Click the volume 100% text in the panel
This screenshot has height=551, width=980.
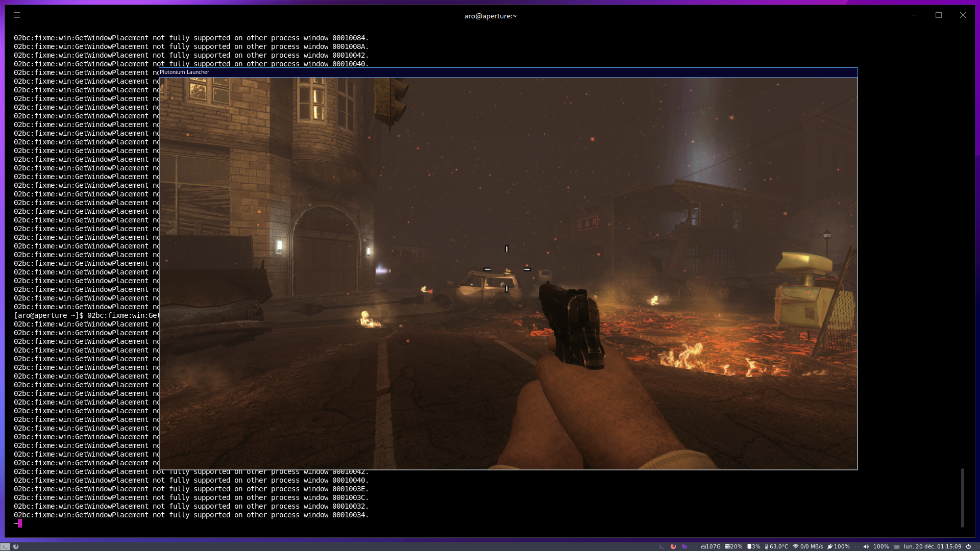coord(881,546)
